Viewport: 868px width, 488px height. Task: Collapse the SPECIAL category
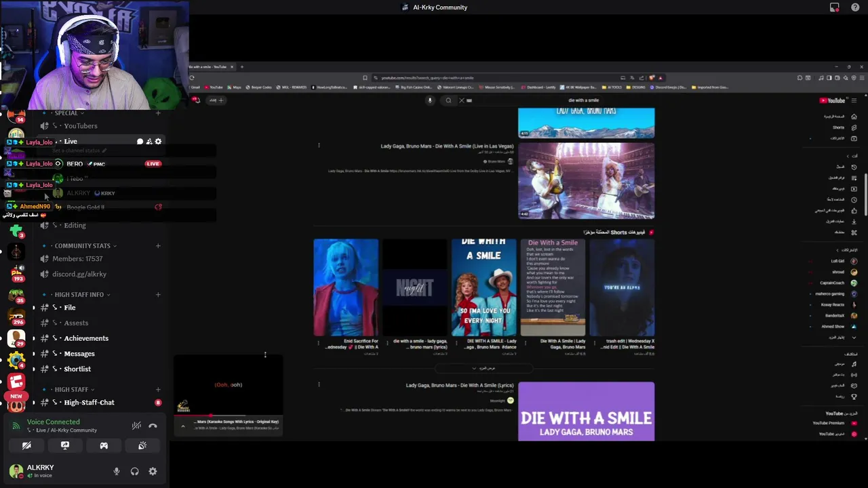coord(66,113)
